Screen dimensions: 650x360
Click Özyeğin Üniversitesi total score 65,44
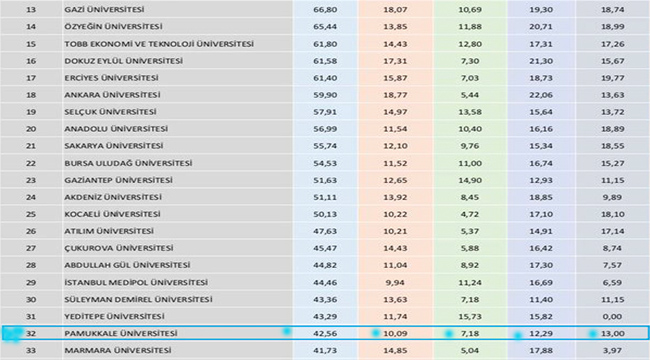pos(325,27)
